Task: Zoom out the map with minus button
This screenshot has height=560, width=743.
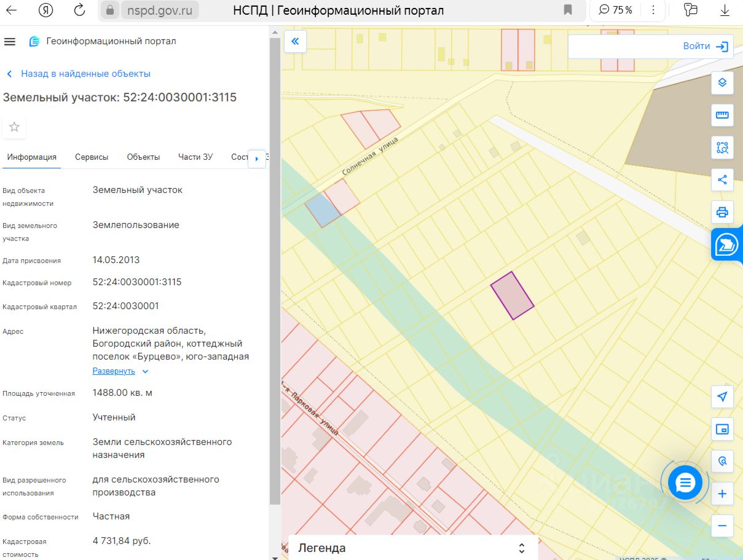Action: click(722, 526)
